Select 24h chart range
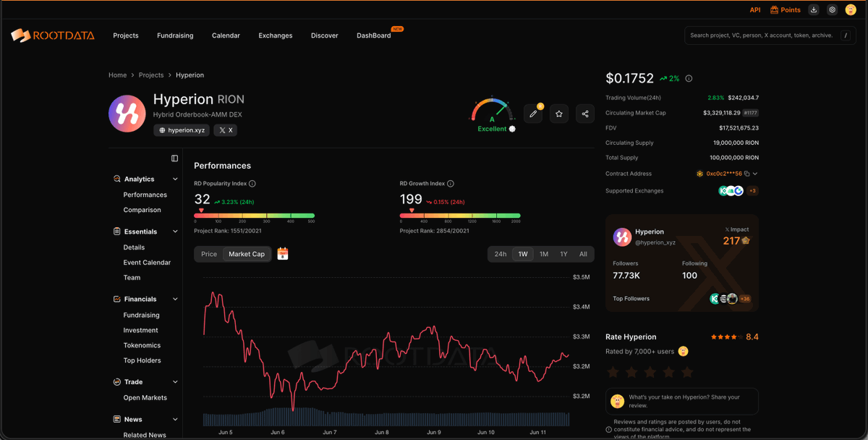Image resolution: width=868 pixels, height=440 pixels. click(501, 254)
